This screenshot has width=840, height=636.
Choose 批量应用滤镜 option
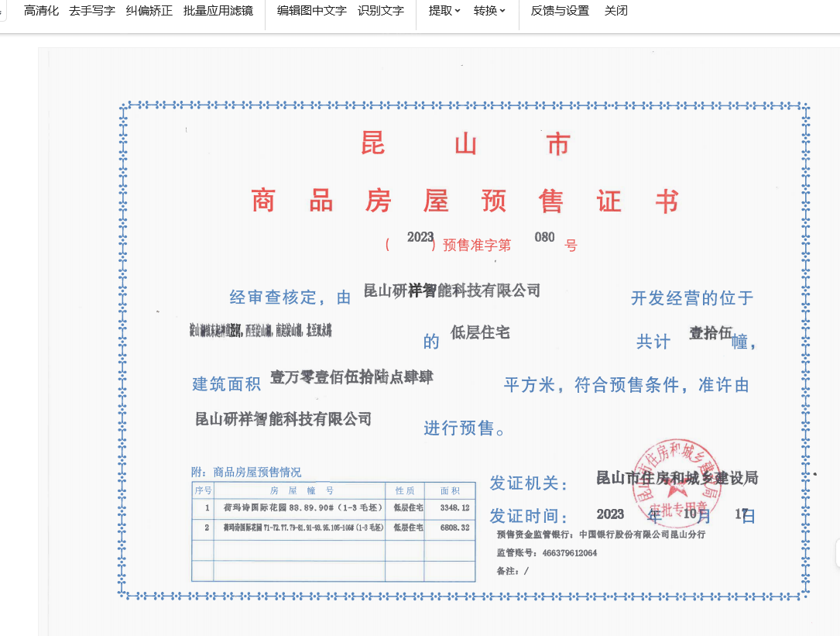[218, 11]
